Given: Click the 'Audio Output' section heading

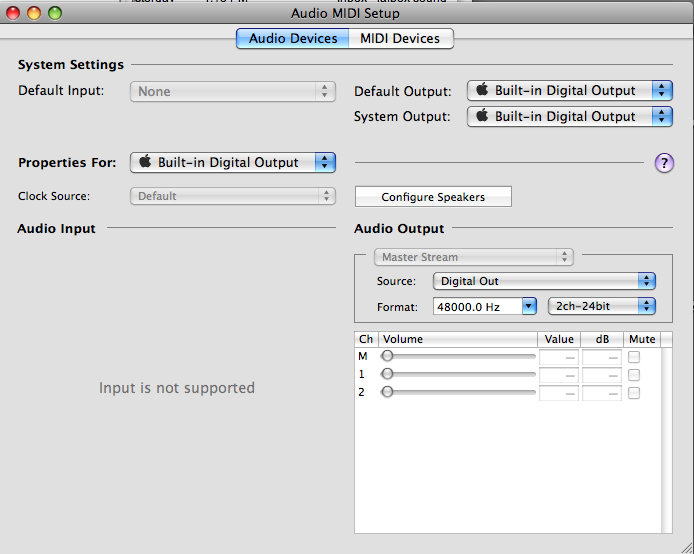Looking at the screenshot, I should click(399, 229).
